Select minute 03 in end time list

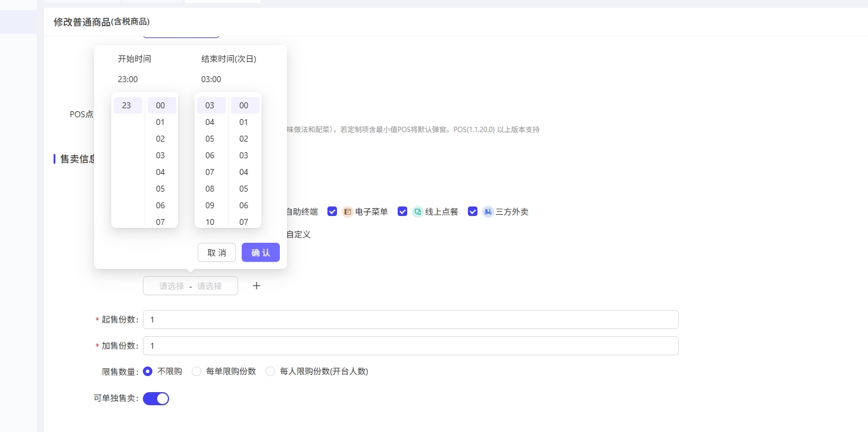[x=244, y=155]
